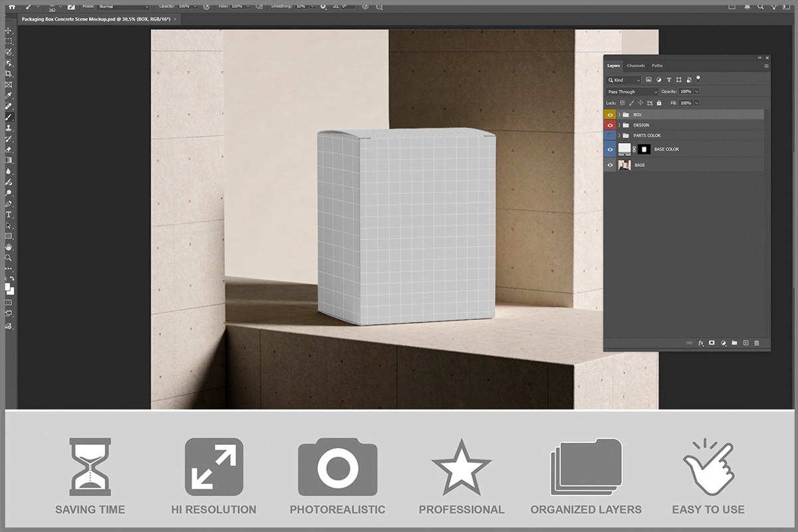The image size is (798, 532).
Task: Turn layer filtering switch on or off
Action: tap(698, 79)
